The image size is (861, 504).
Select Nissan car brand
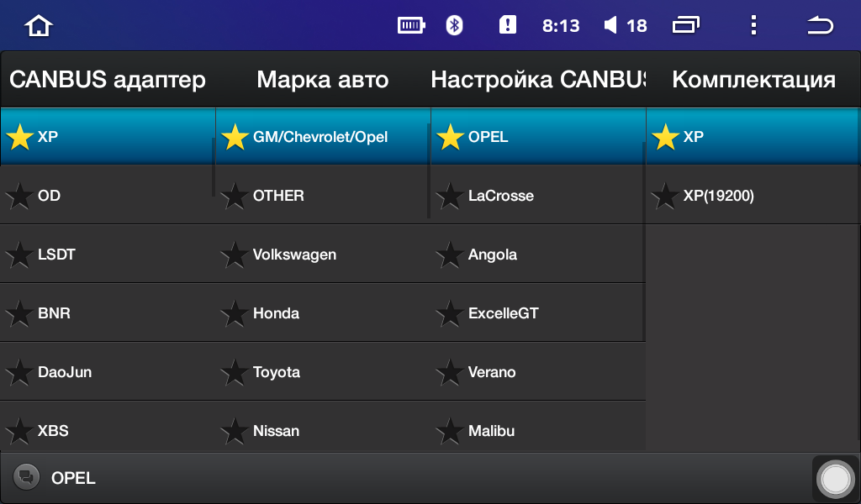pos(323,427)
